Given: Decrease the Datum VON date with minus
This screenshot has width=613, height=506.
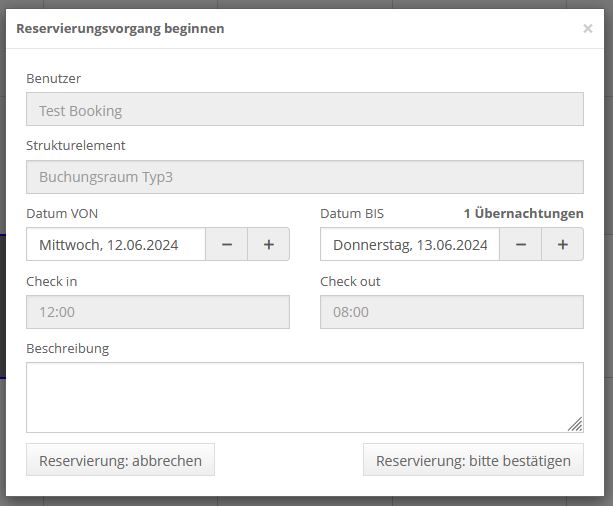Looking at the screenshot, I should (x=227, y=245).
